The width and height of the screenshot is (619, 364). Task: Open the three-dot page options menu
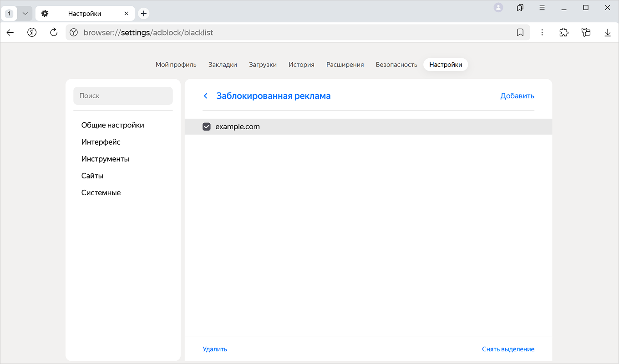(x=542, y=32)
